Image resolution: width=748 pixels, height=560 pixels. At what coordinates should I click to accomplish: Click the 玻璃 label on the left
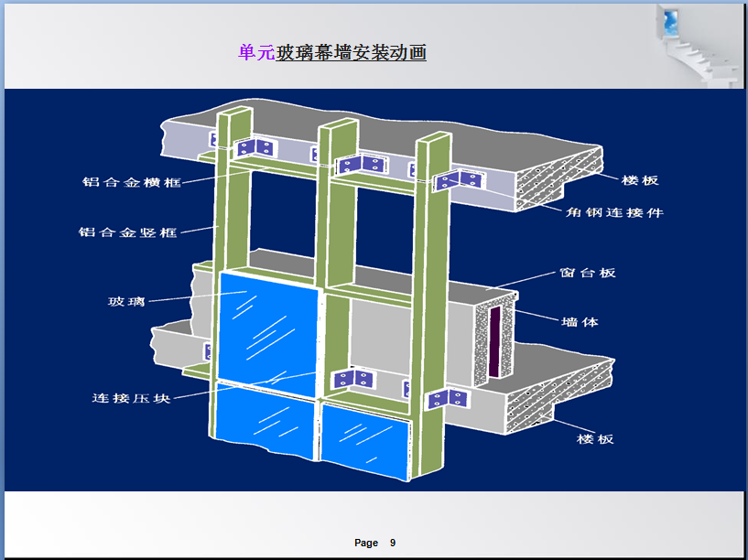(126, 301)
